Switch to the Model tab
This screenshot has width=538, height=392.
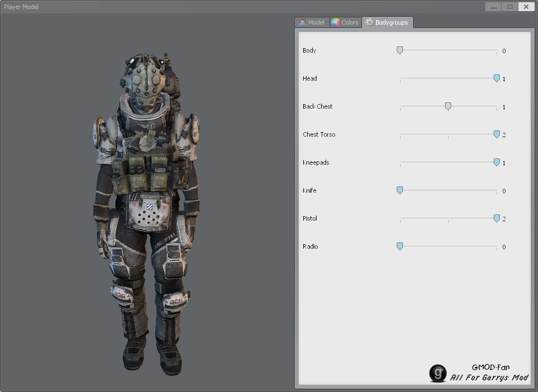click(312, 22)
